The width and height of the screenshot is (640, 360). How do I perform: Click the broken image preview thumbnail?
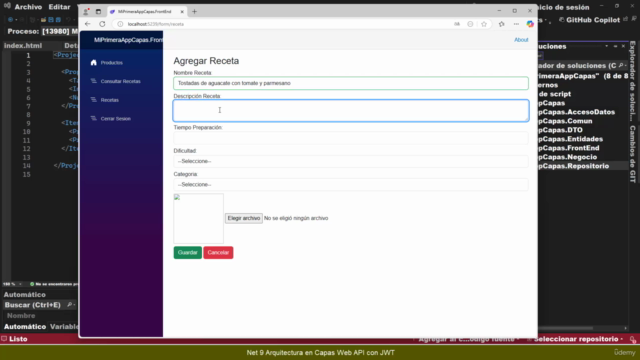[198, 218]
